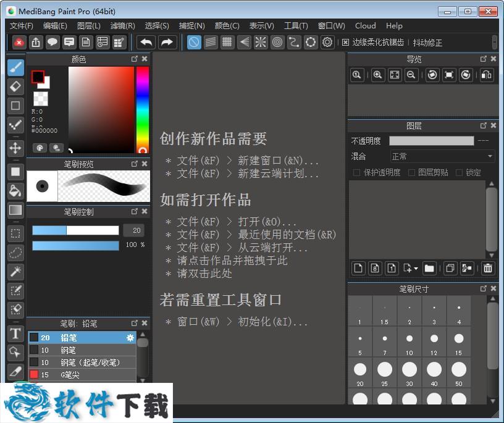This screenshot has height=423, width=504.
Task: Pop out the 图层 panel
Action: [483, 125]
